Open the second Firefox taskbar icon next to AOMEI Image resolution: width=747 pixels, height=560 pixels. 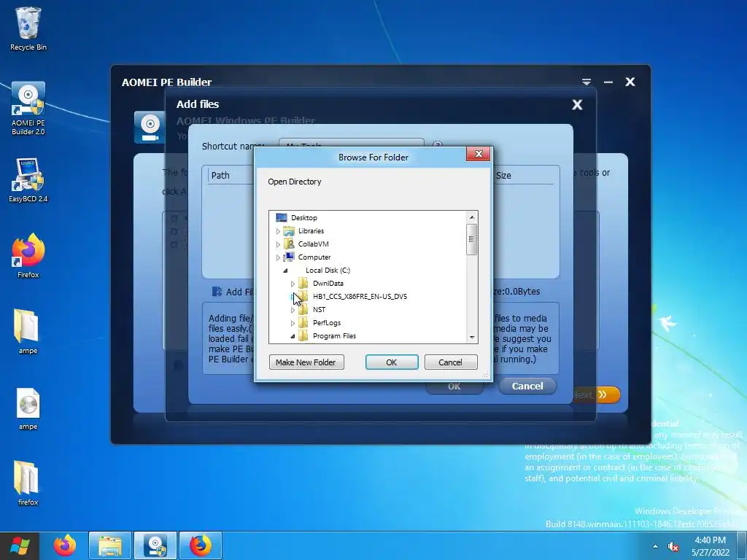201,545
